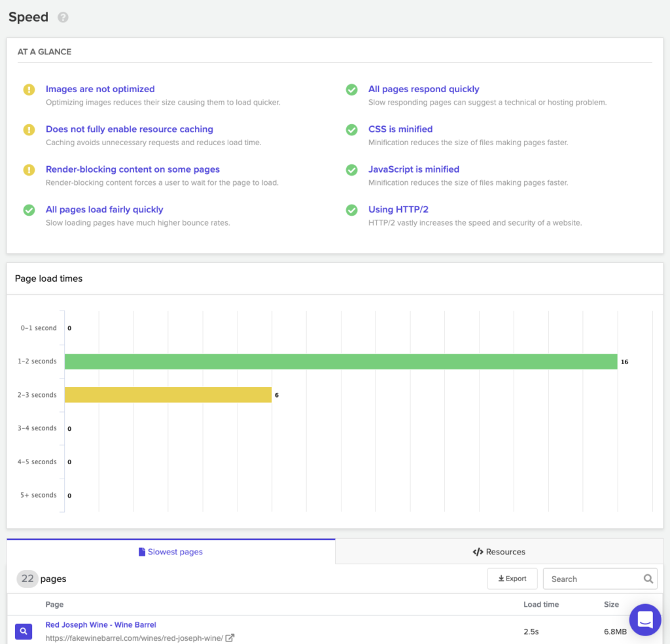Viewport: 670px width, 644px height.
Task: Click the Page load times heading
Action: click(48, 279)
